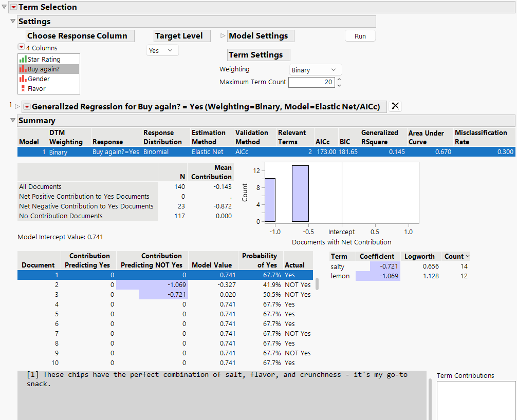Open the Generalized Regression red triangle menu
The height and width of the screenshot is (420, 517).
point(27,107)
